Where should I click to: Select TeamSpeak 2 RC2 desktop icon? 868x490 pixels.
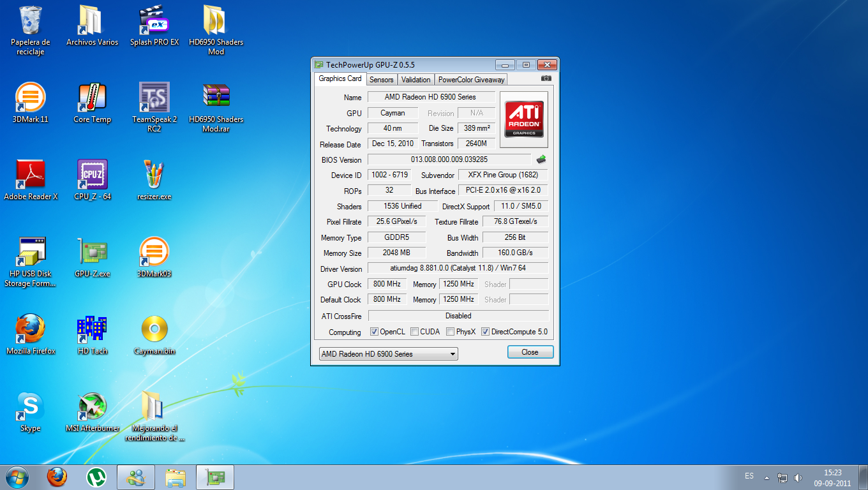154,107
